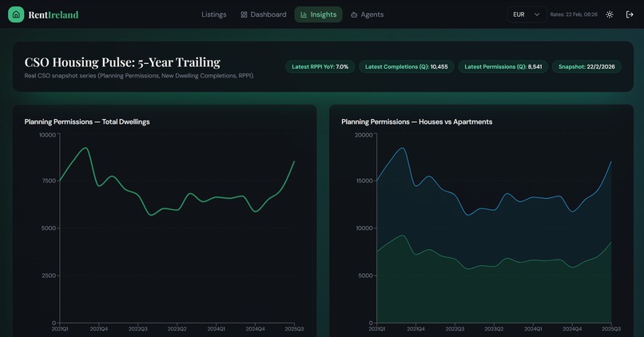Click the 2025Q3 endpoint on Total Dwellings chart
The height and width of the screenshot is (337, 644).
tap(294, 161)
